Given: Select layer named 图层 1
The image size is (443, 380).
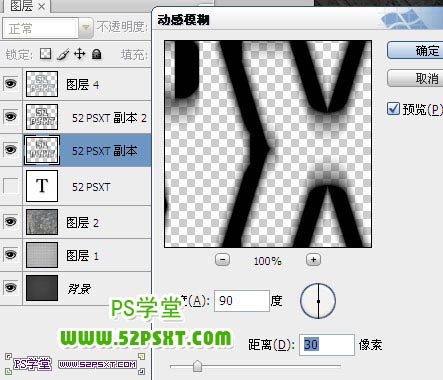Looking at the screenshot, I should (x=83, y=256).
